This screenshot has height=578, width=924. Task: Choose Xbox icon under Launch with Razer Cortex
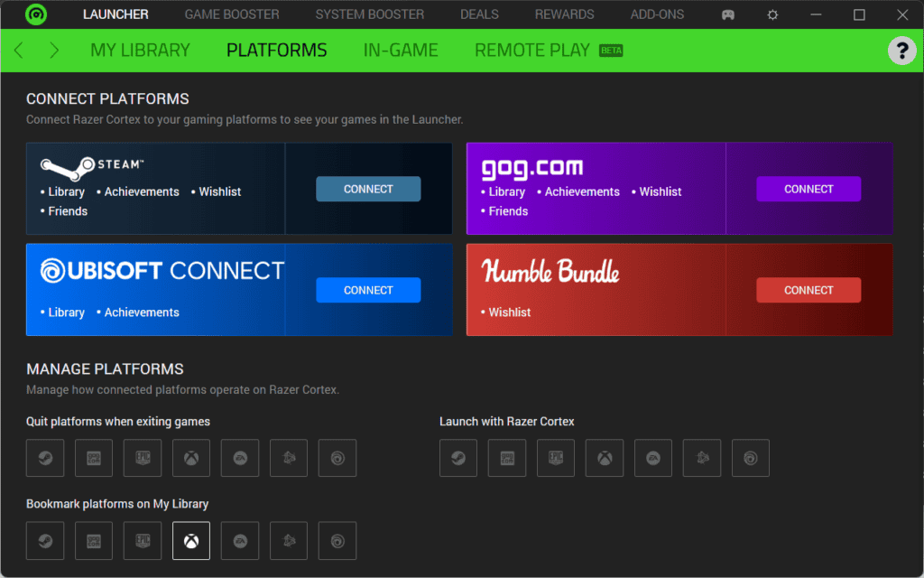click(x=605, y=458)
